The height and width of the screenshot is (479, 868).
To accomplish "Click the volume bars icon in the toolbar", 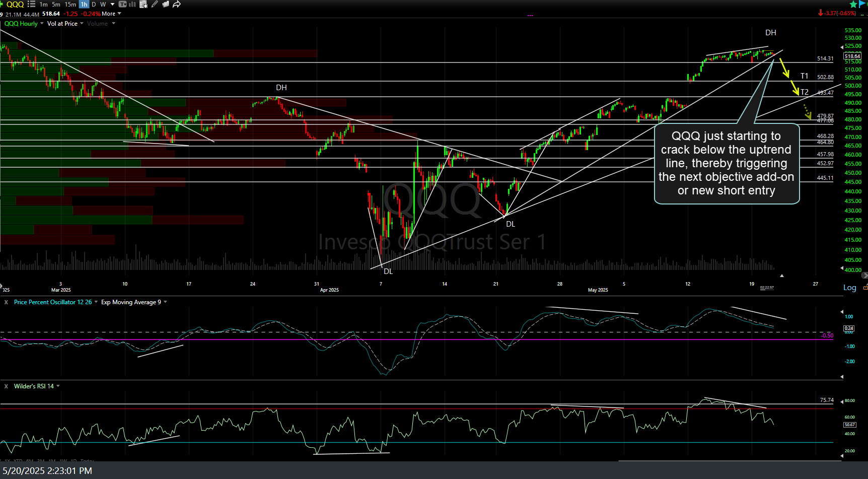I will tap(131, 4).
